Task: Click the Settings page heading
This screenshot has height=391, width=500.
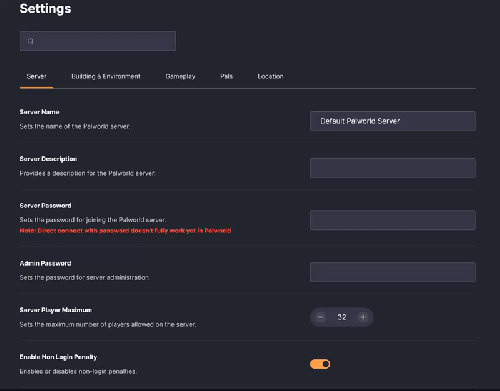Action: tap(45, 9)
